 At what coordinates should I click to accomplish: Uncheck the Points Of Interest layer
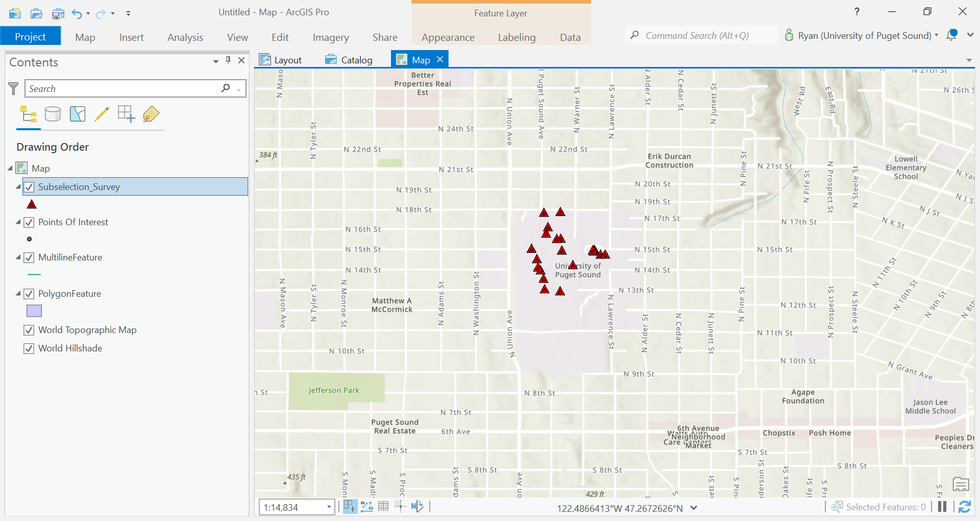[x=29, y=222]
